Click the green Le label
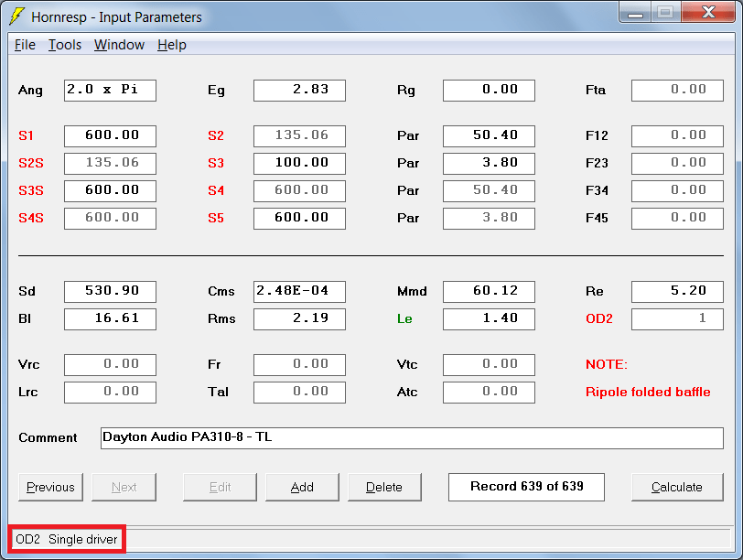743x560 pixels. [404, 318]
